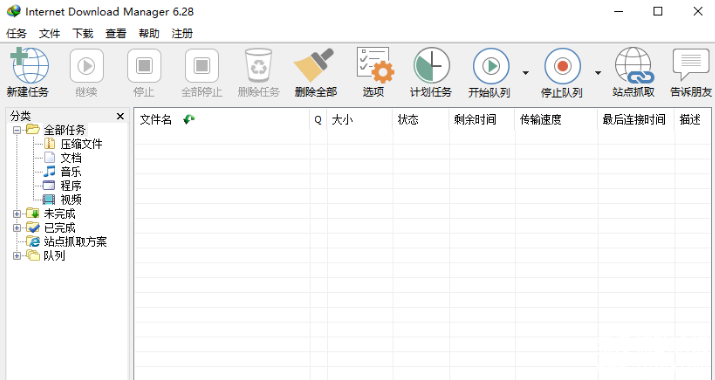715x380 pixels.
Task: Select the 队列 folder
Action: pos(54,256)
